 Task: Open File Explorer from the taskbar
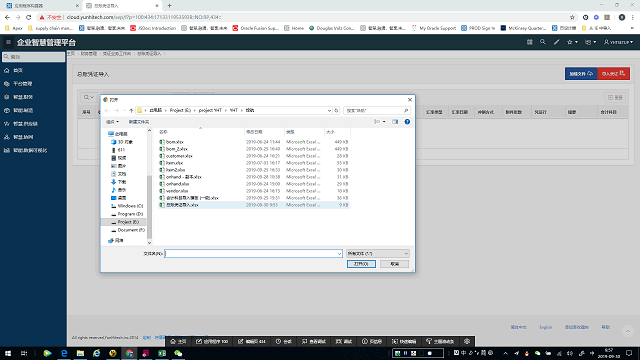(80, 353)
